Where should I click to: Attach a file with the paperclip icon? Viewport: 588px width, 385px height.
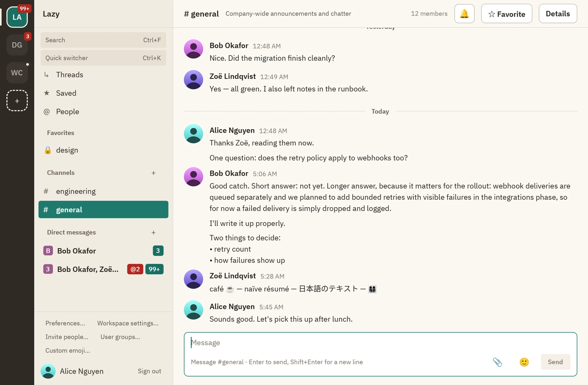tap(497, 362)
